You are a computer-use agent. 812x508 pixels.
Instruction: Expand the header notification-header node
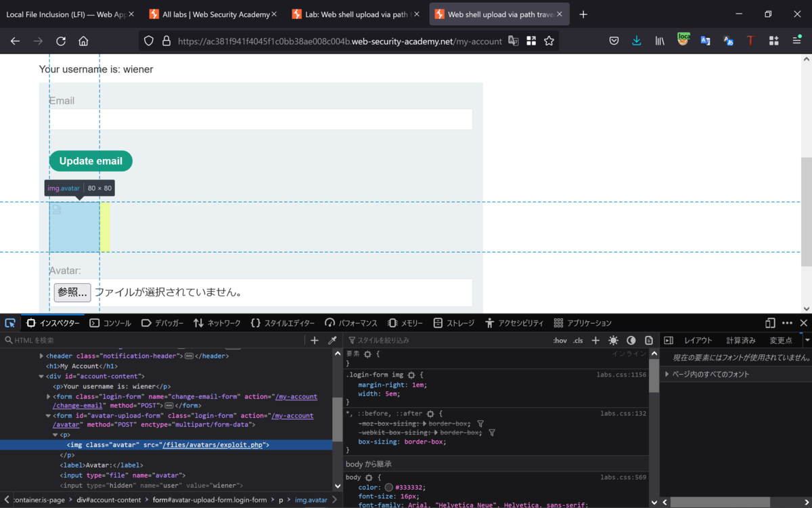tap(41, 356)
